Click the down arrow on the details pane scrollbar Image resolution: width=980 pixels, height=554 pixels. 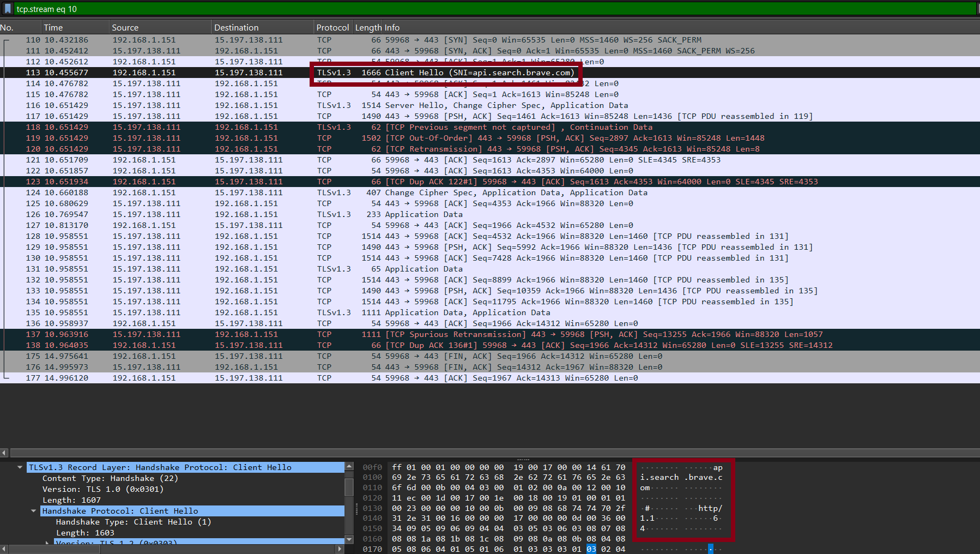coord(349,539)
